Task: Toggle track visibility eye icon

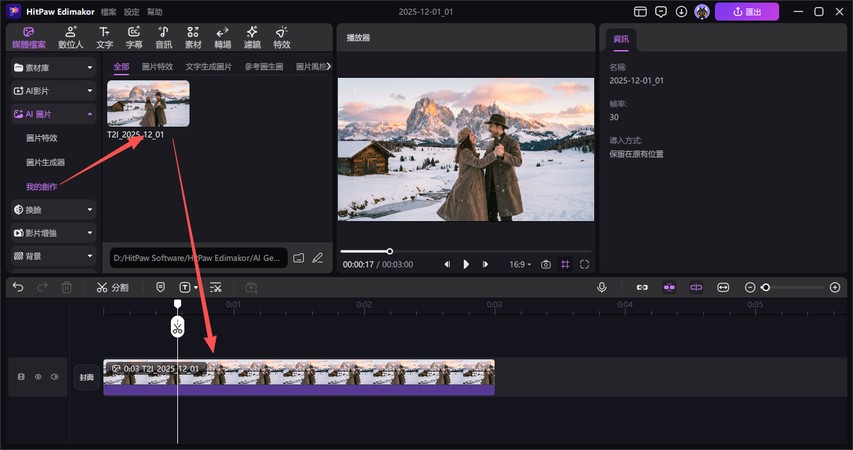Action: pyautogui.click(x=38, y=377)
